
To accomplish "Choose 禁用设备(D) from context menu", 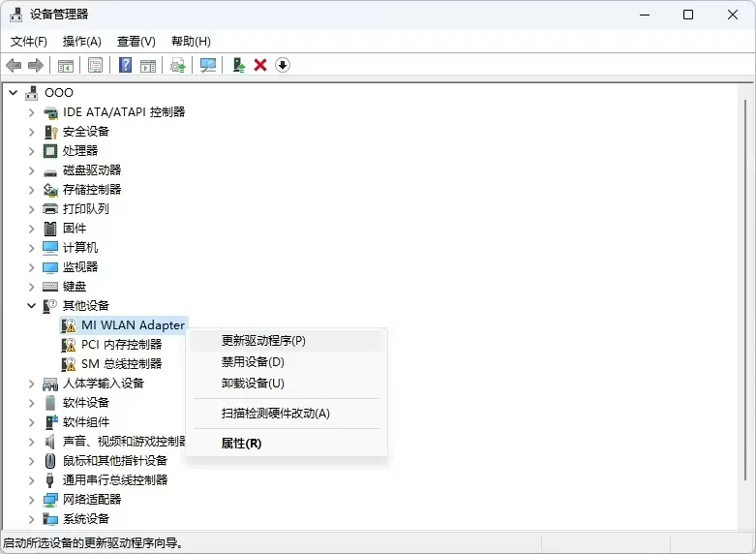I will point(287,362).
